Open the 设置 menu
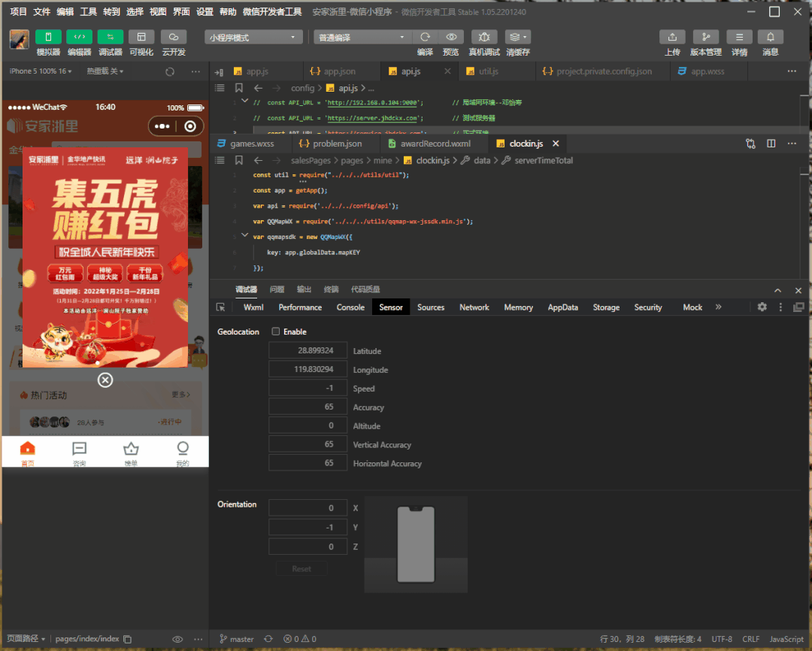The width and height of the screenshot is (812, 651). (x=205, y=12)
